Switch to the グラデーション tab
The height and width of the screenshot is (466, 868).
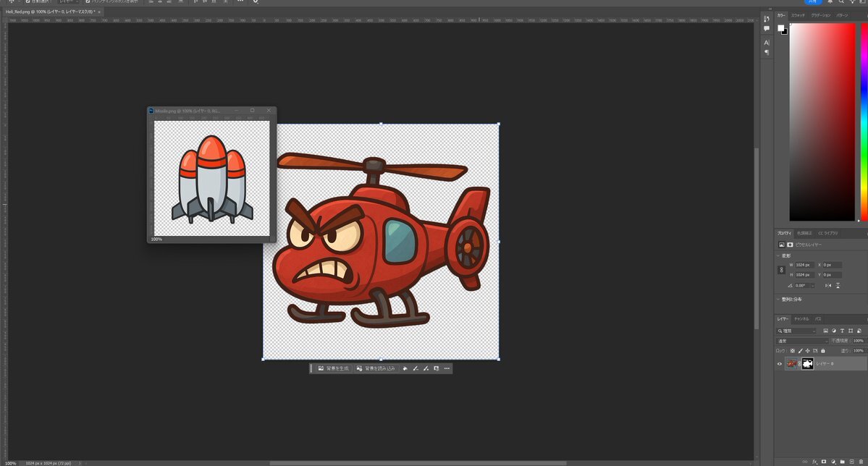coord(820,15)
